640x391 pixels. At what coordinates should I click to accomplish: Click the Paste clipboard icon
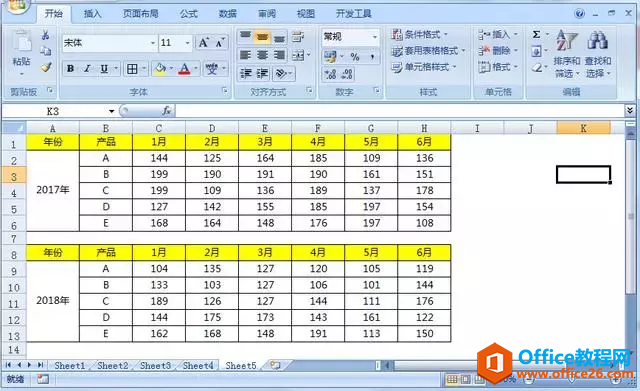21,42
